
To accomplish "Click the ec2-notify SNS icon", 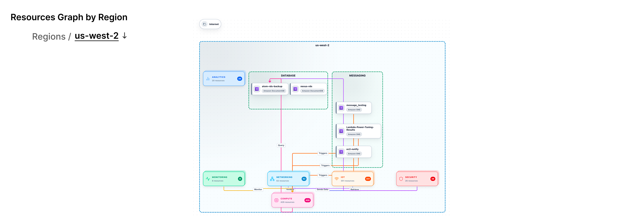I will click(x=341, y=152).
